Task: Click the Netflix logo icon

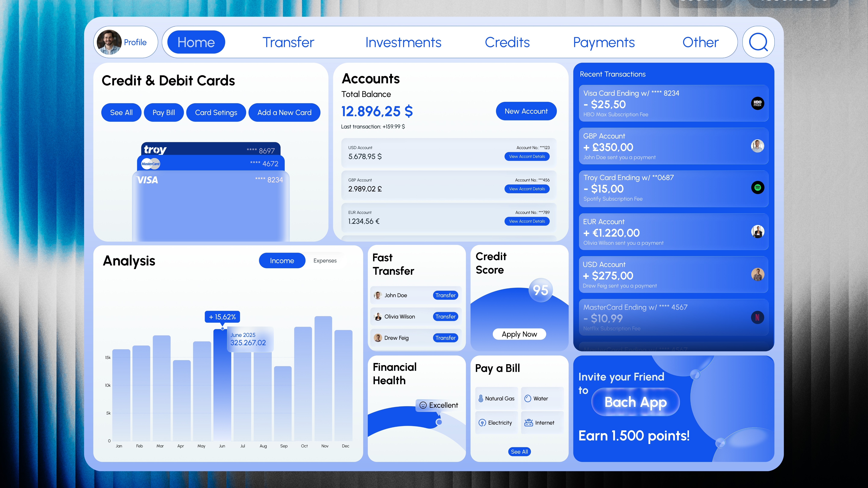Action: click(758, 317)
